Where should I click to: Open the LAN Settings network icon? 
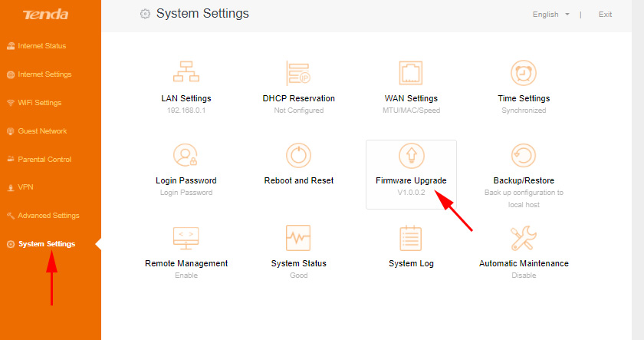[186, 73]
